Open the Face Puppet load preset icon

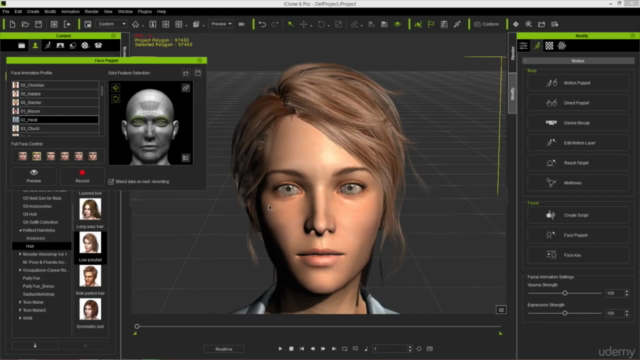(x=186, y=73)
